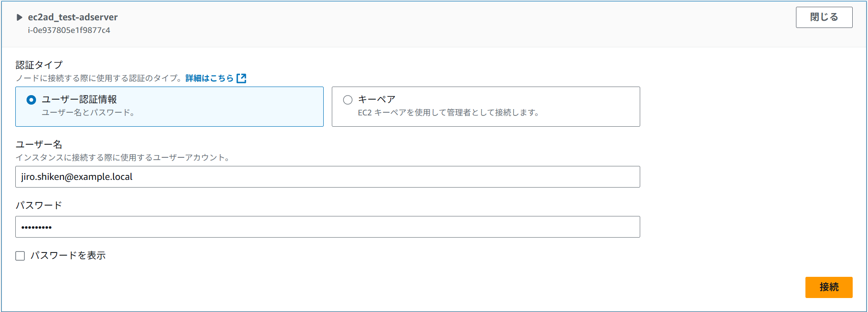Expand the ec2ad_test-adserver disclosure triangle

pos(19,18)
